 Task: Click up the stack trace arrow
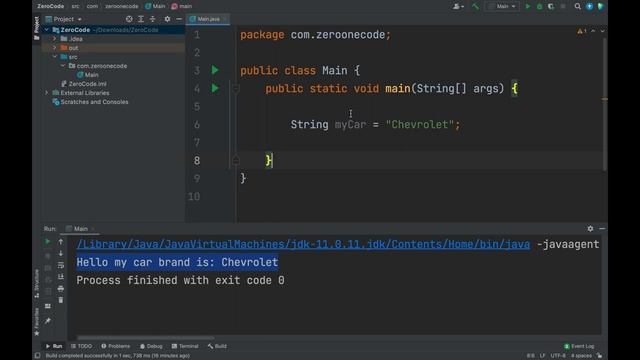(x=61, y=242)
